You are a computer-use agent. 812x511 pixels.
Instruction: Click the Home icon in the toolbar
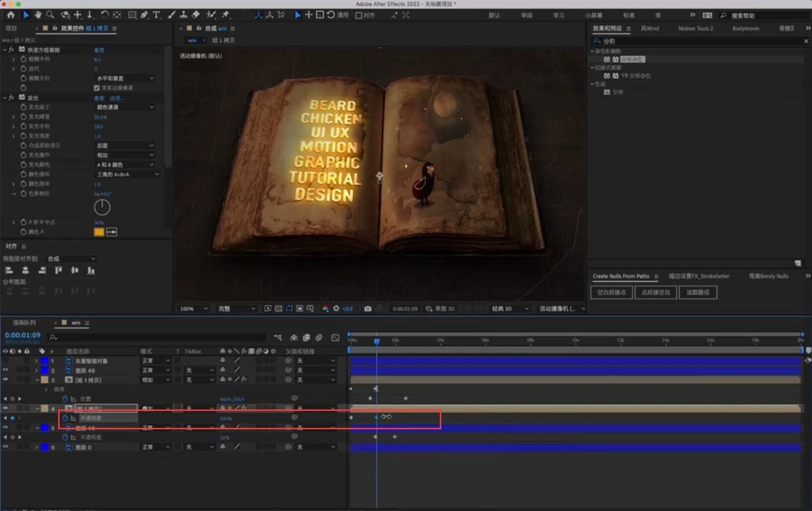(10, 15)
